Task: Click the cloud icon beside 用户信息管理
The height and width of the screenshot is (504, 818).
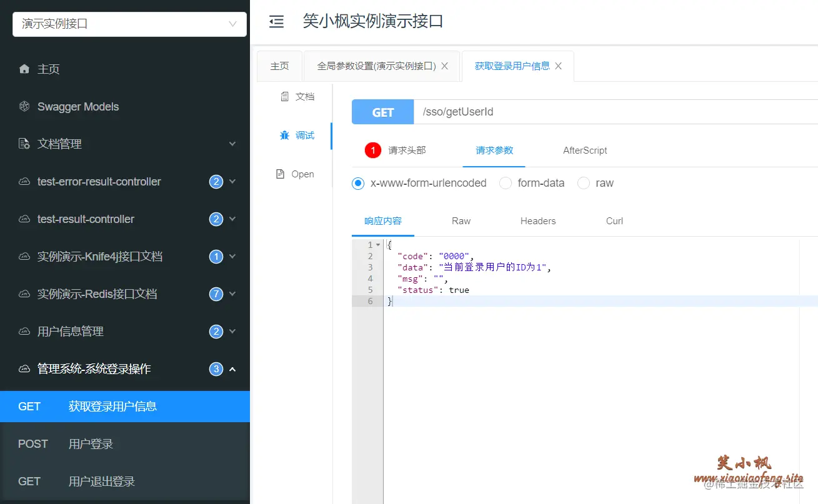Action: coord(24,332)
